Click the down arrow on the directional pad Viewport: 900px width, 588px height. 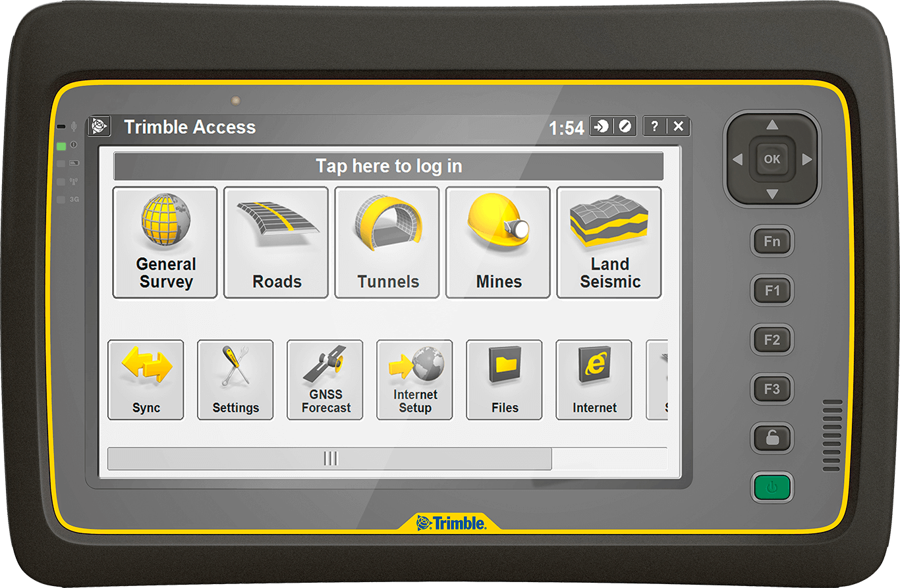[772, 194]
